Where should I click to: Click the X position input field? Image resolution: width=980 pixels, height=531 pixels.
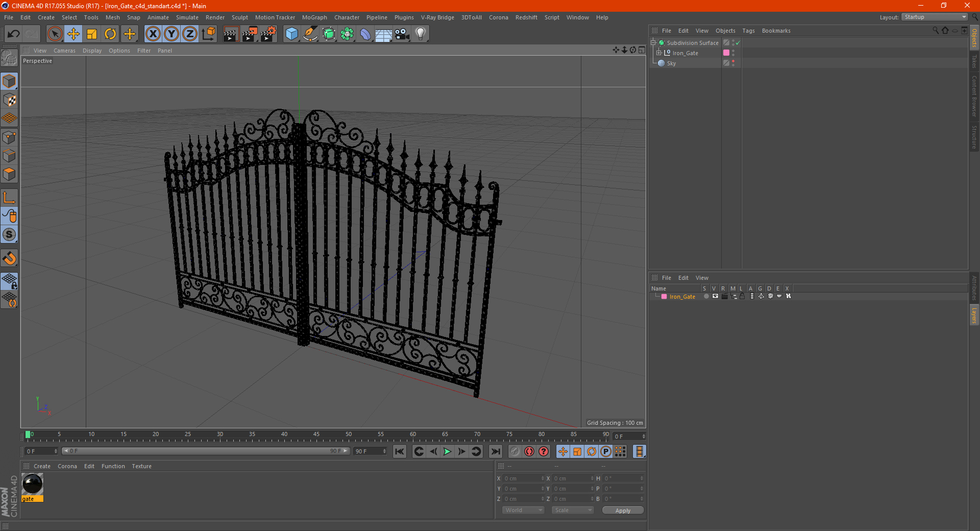click(x=523, y=478)
